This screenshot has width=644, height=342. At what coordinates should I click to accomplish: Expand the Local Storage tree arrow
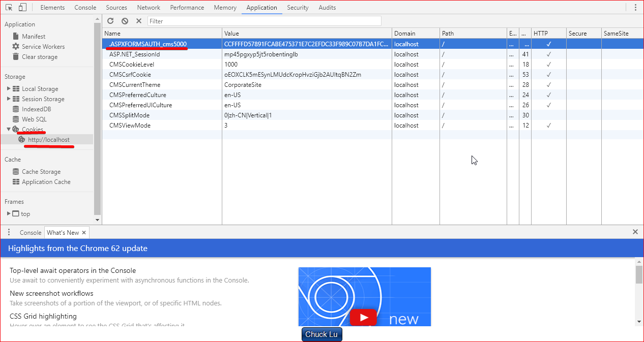(9, 88)
